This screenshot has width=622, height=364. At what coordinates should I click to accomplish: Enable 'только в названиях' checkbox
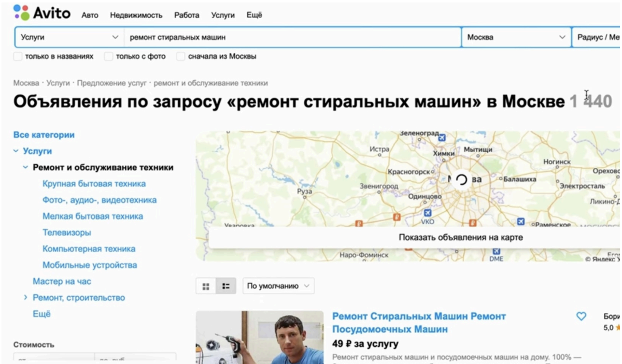(x=18, y=56)
